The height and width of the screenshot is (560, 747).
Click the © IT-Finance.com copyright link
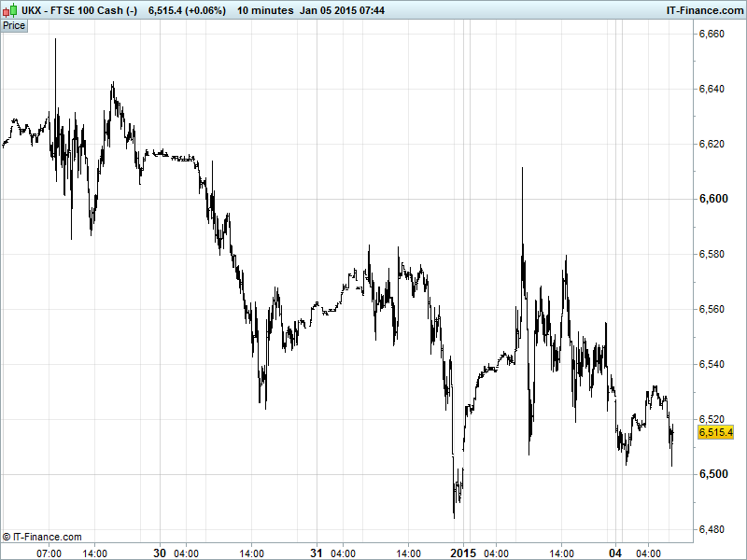coord(42,537)
